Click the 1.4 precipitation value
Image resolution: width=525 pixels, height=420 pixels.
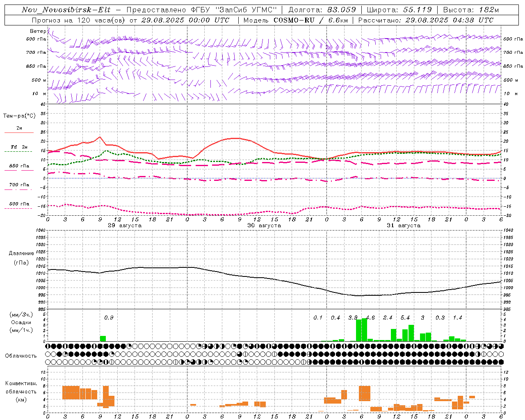(x=457, y=318)
